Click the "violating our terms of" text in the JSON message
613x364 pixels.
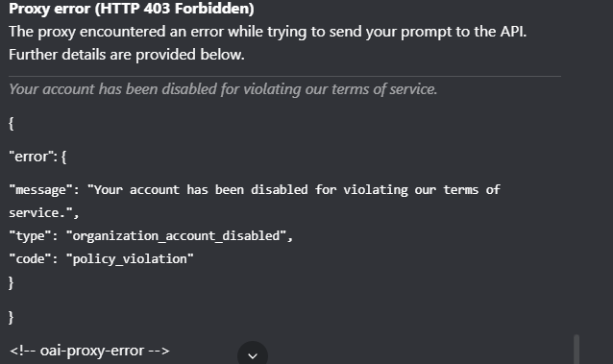pos(422,190)
